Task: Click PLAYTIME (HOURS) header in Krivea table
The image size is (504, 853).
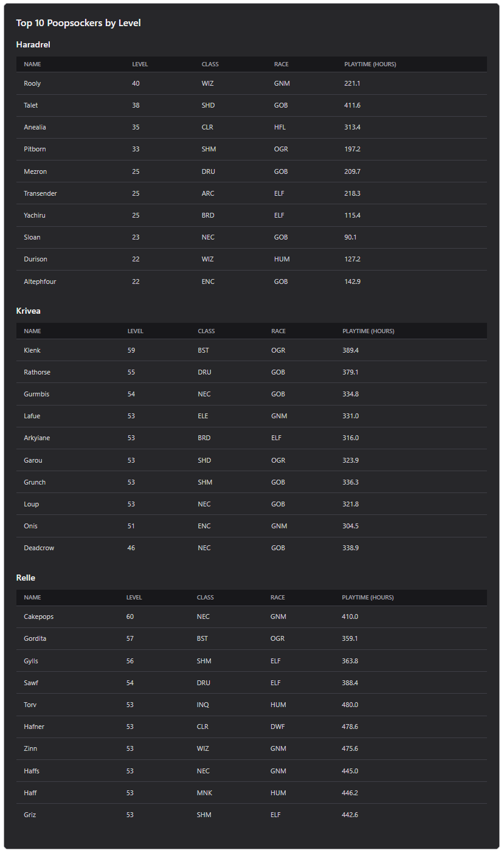Action: point(368,331)
